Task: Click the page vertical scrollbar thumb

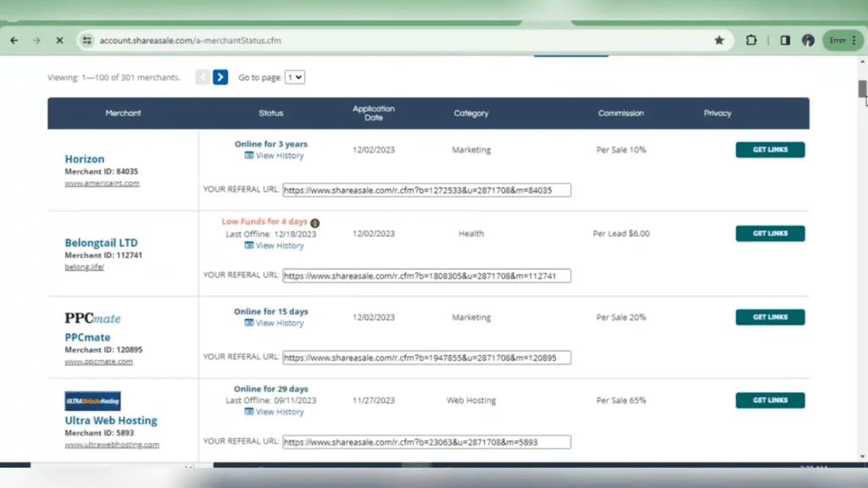Action: 862,88
